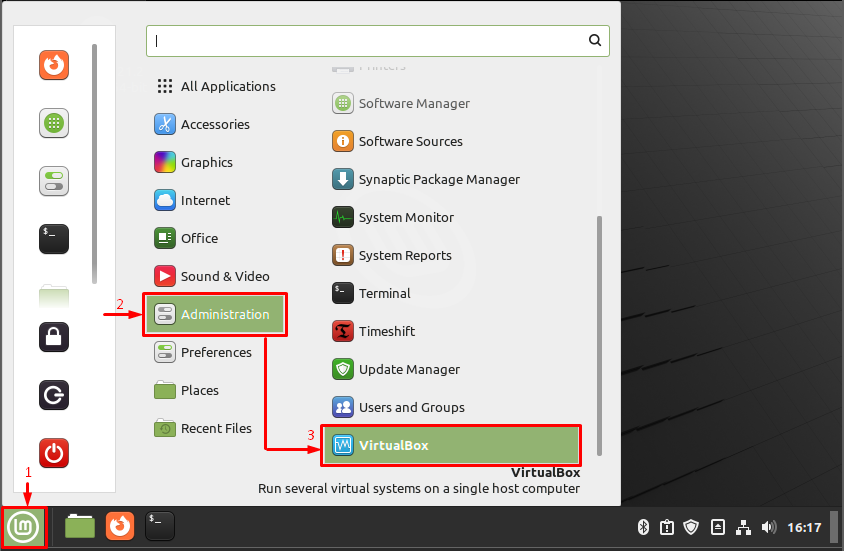
Task: Open the Graphics category
Action: point(215,163)
